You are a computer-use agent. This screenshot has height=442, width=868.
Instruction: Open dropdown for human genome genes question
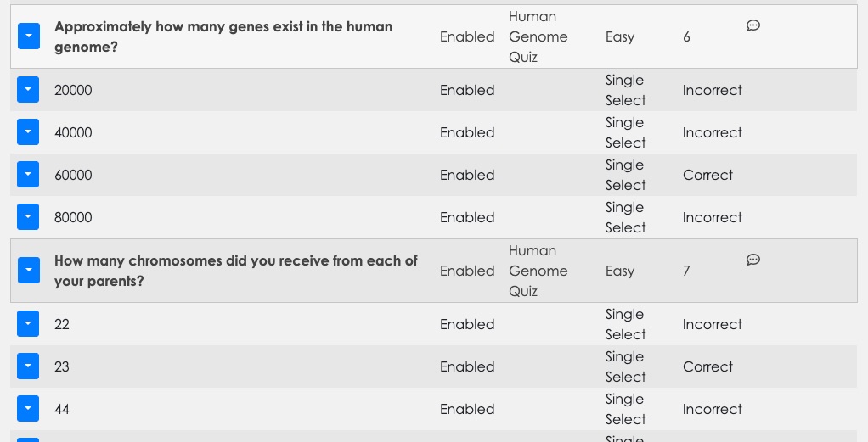pos(29,36)
